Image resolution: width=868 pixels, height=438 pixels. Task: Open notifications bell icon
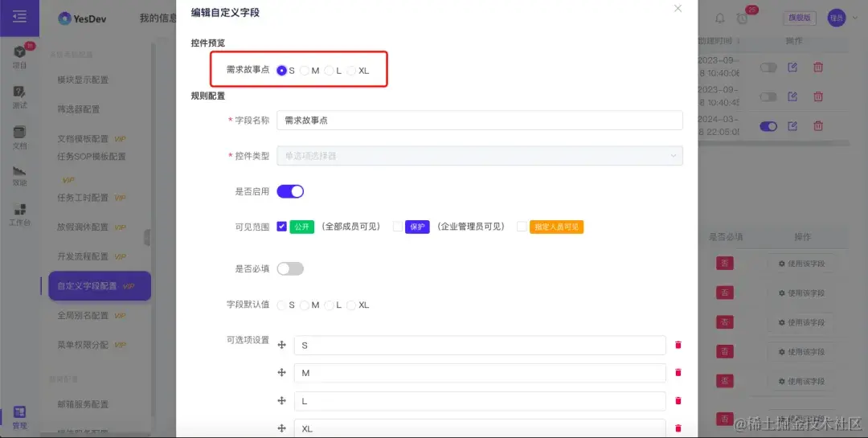(719, 18)
